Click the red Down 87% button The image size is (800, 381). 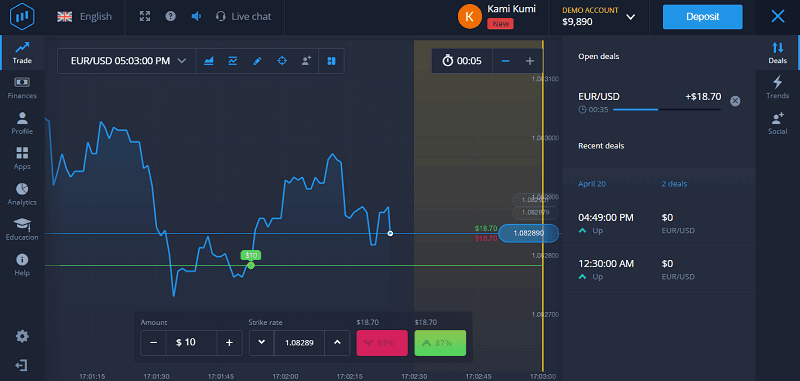click(x=382, y=343)
